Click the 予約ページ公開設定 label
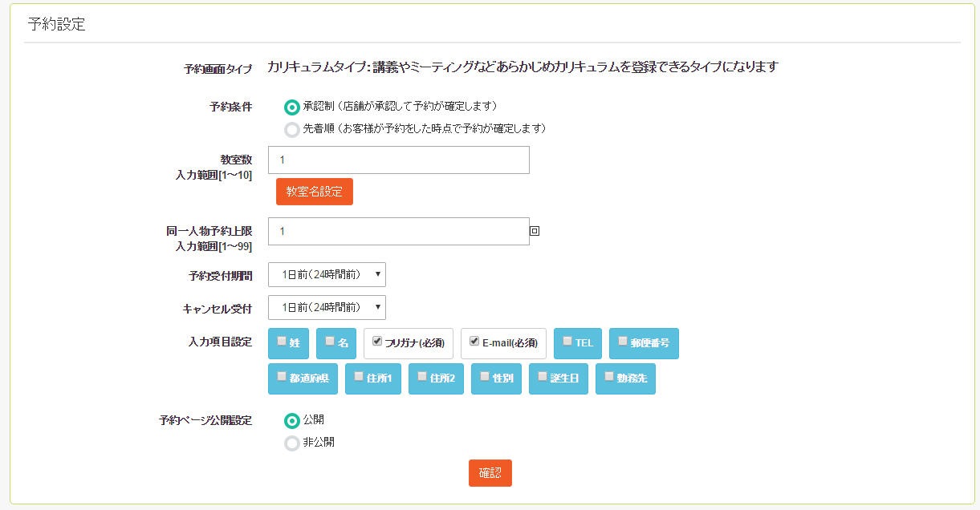Screen dimensions: 980x510 [205, 420]
